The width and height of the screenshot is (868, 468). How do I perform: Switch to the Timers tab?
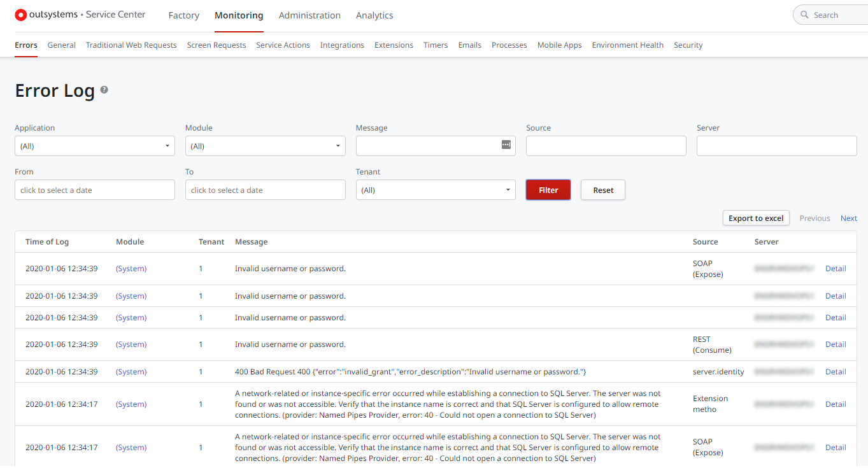pyautogui.click(x=436, y=45)
